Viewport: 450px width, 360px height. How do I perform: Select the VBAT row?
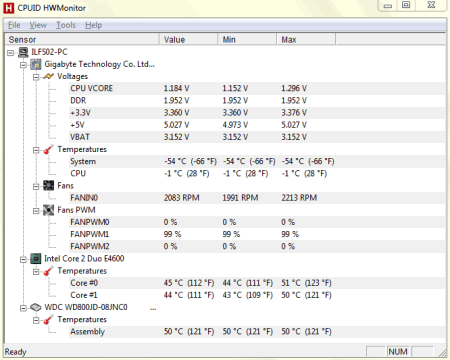tap(257, 137)
